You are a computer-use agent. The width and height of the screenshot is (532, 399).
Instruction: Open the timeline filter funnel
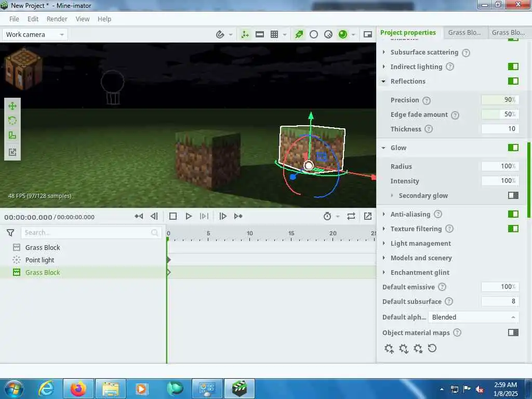(x=10, y=233)
